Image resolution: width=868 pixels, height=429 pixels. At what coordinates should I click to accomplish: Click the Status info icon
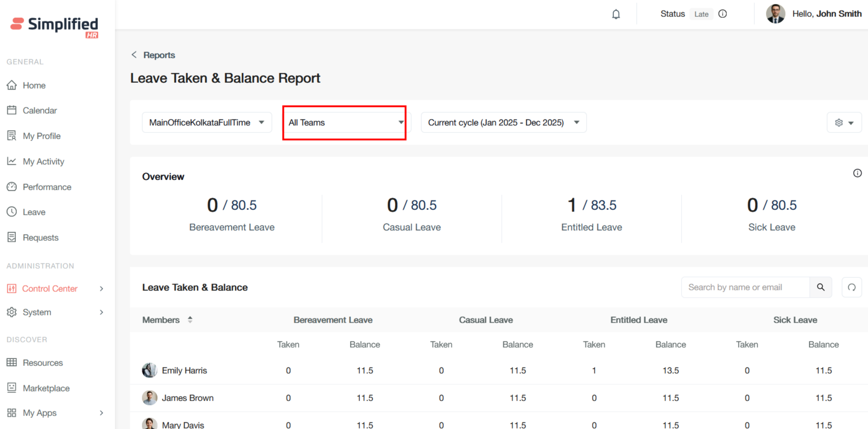[x=722, y=14]
